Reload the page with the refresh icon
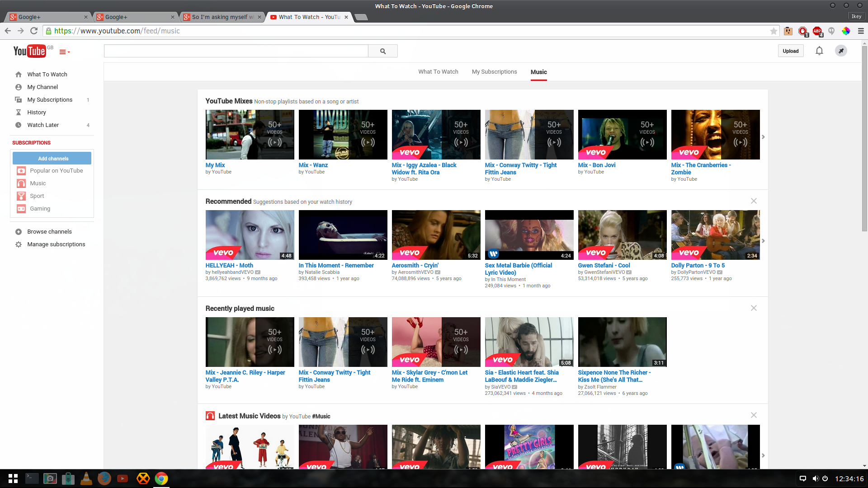This screenshot has width=868, height=488. pos(33,31)
